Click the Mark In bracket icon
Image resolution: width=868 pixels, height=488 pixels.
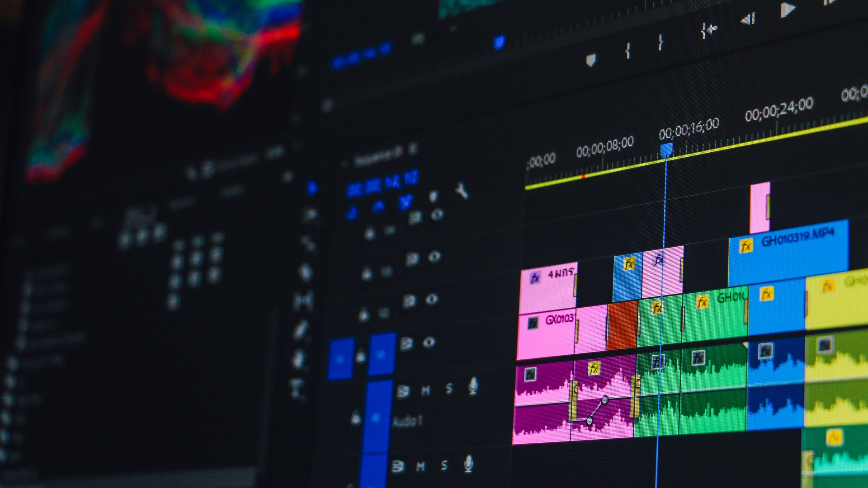627,51
